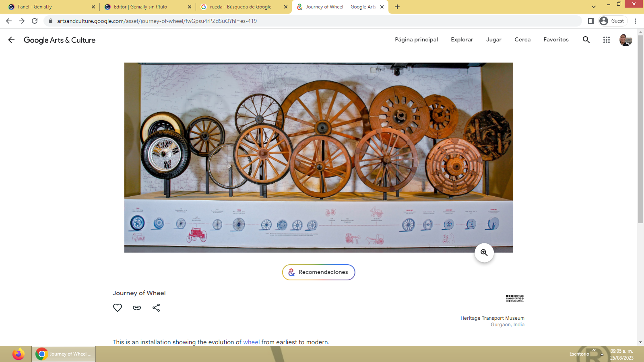Open the Google Arts & Culture search
The image size is (644, 362).
(x=586, y=39)
